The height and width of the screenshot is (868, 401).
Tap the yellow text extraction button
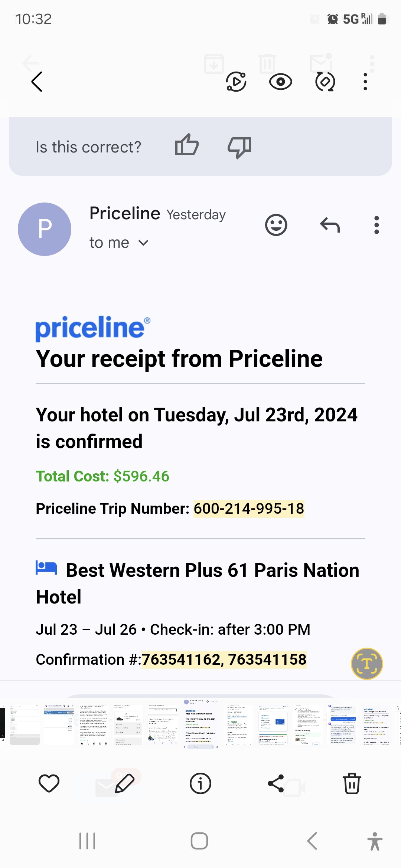367,664
